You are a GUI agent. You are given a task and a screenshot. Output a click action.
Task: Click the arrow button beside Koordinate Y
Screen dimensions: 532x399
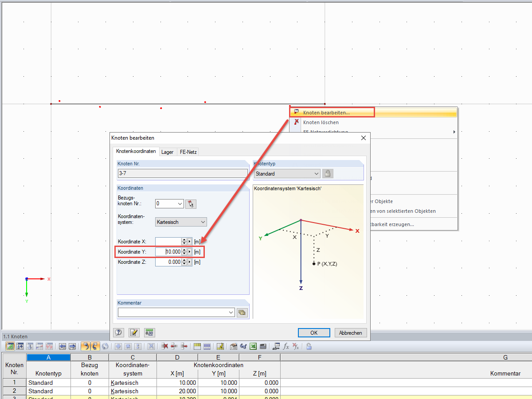(x=190, y=252)
